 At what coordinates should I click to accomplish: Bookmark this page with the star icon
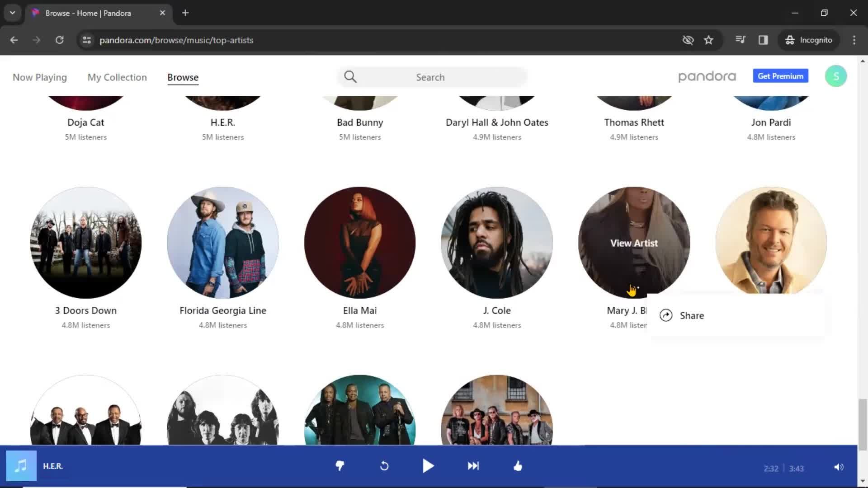click(x=708, y=40)
